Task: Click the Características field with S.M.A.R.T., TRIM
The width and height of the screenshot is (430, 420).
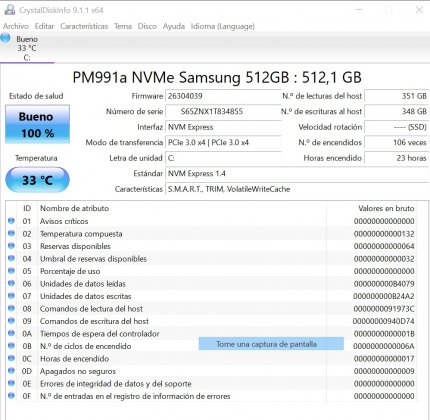Action: coord(297,189)
